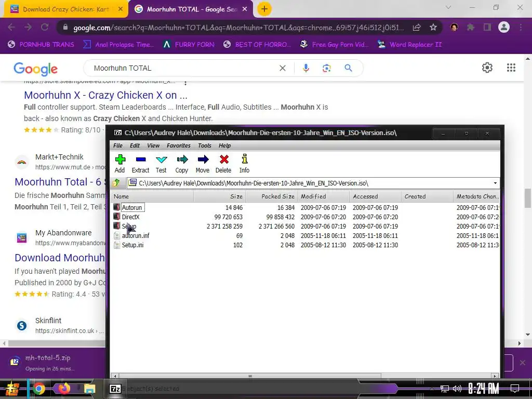Open the mh-total-5.zip download item
This screenshot has width=532, height=399.
(x=47, y=362)
